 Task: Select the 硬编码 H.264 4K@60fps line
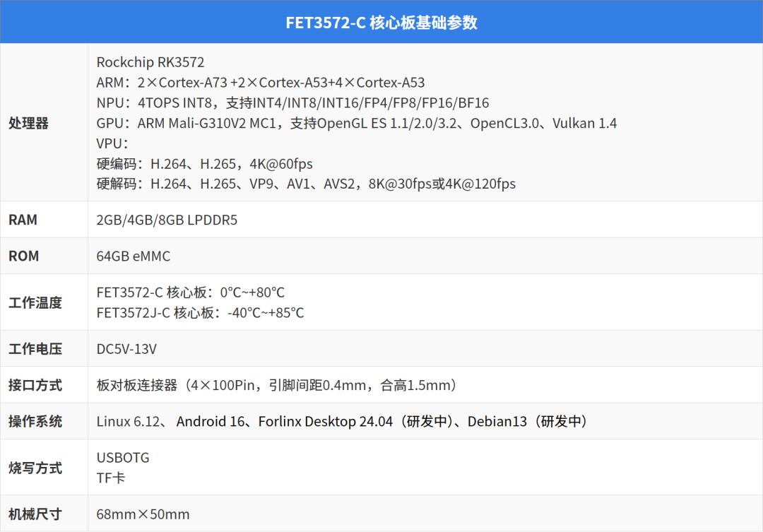[204, 164]
